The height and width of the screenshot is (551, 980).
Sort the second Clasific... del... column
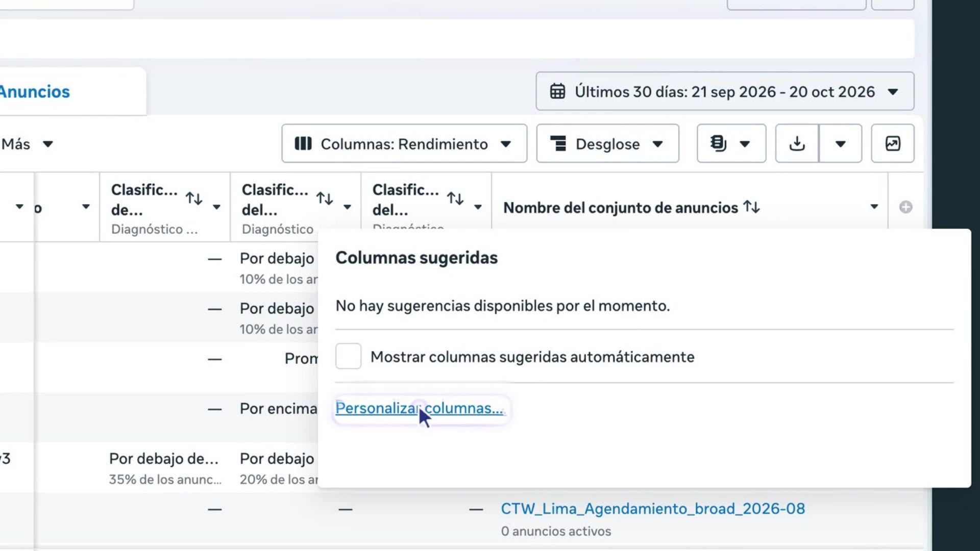325,198
